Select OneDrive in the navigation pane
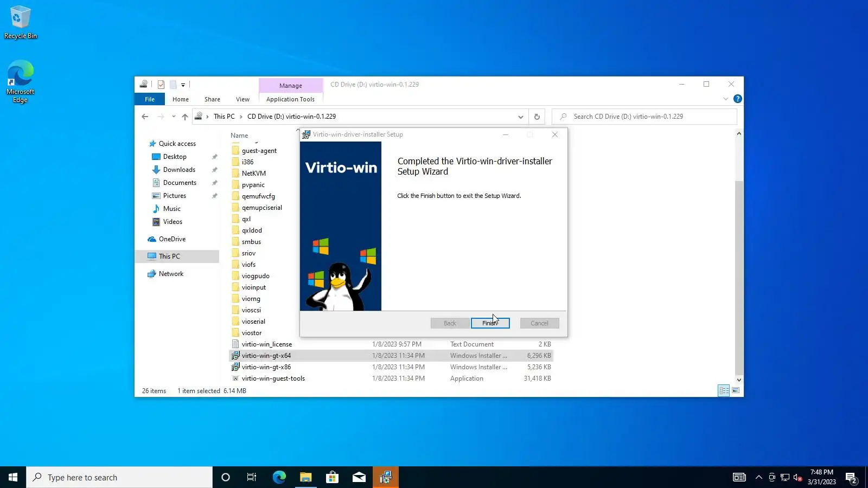Viewport: 868px width, 488px height. click(172, 239)
